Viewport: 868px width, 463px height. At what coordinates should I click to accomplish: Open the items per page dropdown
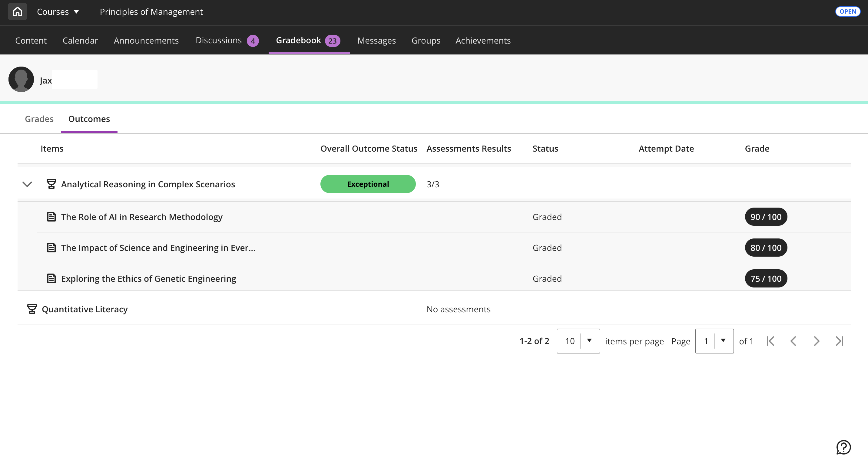point(578,341)
